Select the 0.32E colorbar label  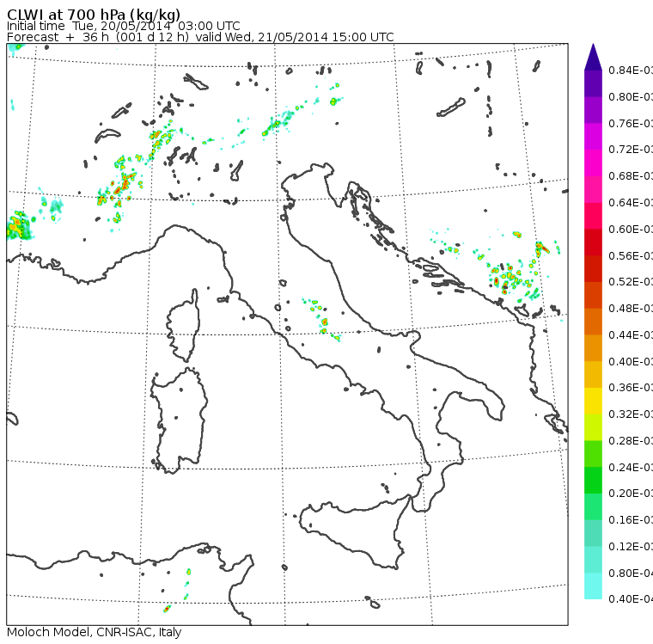point(631,414)
